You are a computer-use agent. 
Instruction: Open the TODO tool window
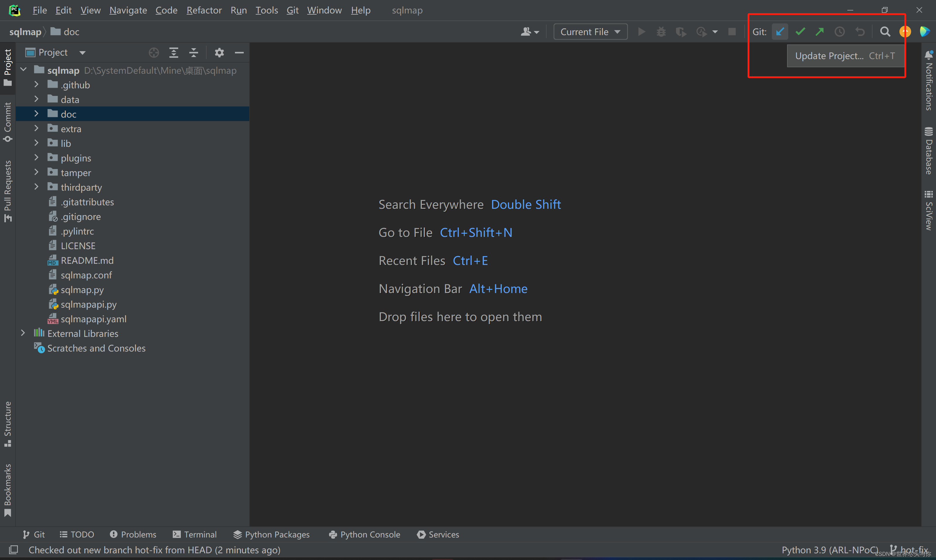coord(77,534)
